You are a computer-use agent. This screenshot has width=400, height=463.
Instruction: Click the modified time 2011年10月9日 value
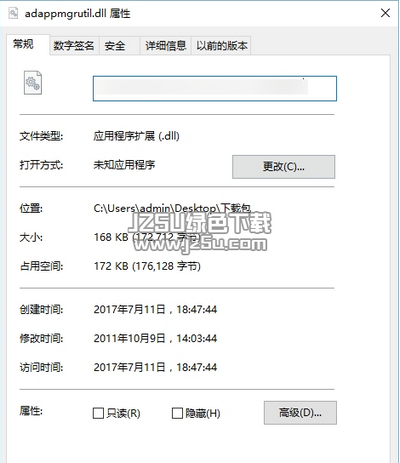pos(155,339)
